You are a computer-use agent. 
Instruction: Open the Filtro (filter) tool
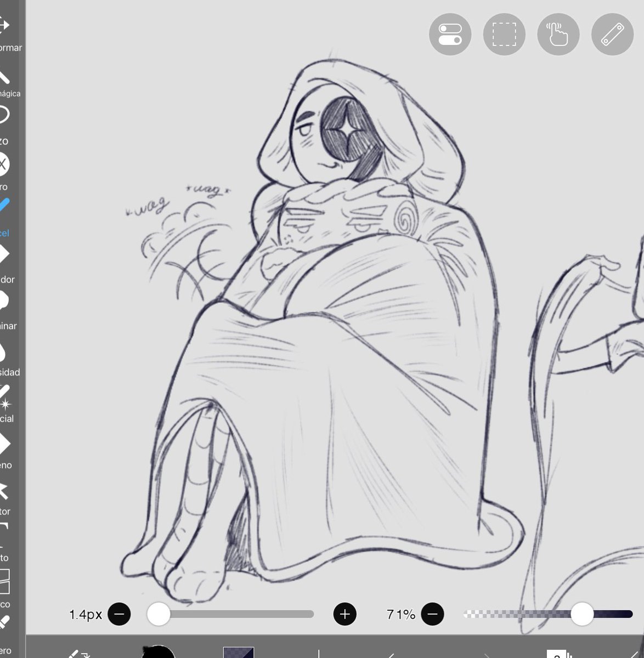click(x=4, y=171)
